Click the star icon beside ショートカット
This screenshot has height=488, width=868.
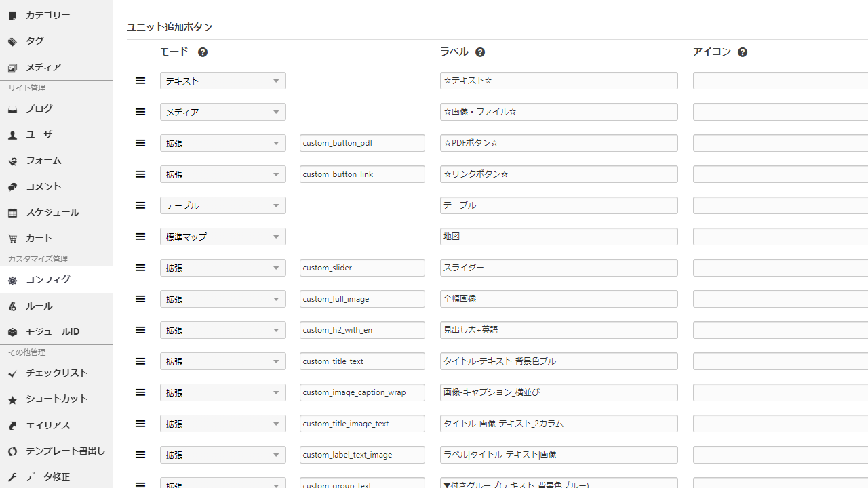coord(12,400)
